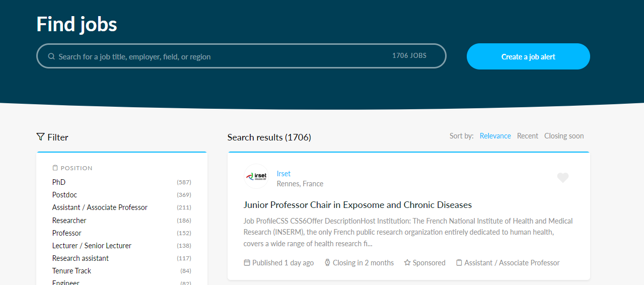Sort results by Relevance

pos(495,136)
